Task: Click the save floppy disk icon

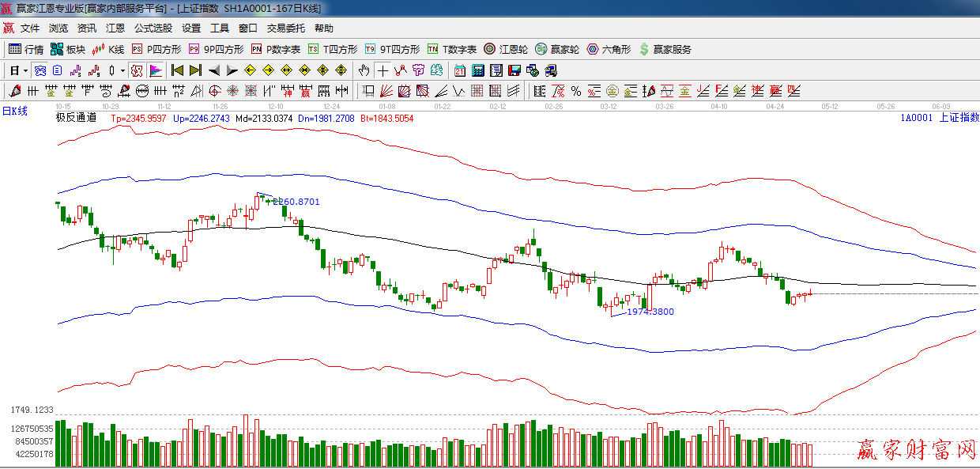Action: (514, 70)
